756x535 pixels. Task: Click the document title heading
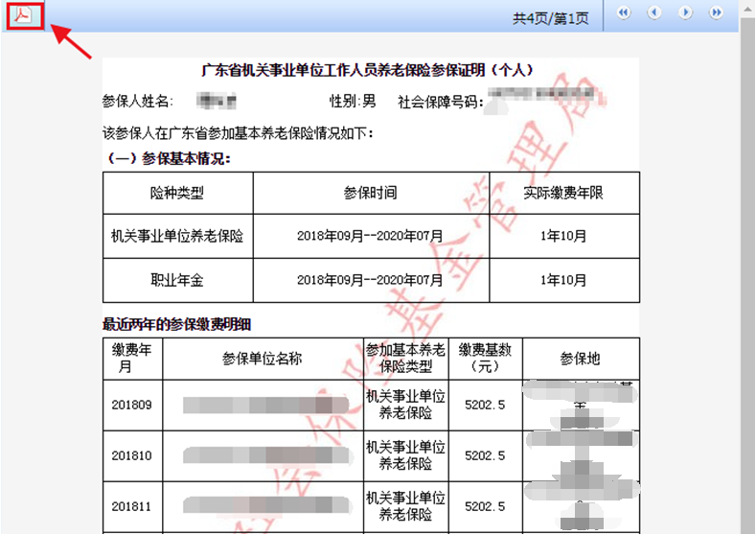click(367, 70)
